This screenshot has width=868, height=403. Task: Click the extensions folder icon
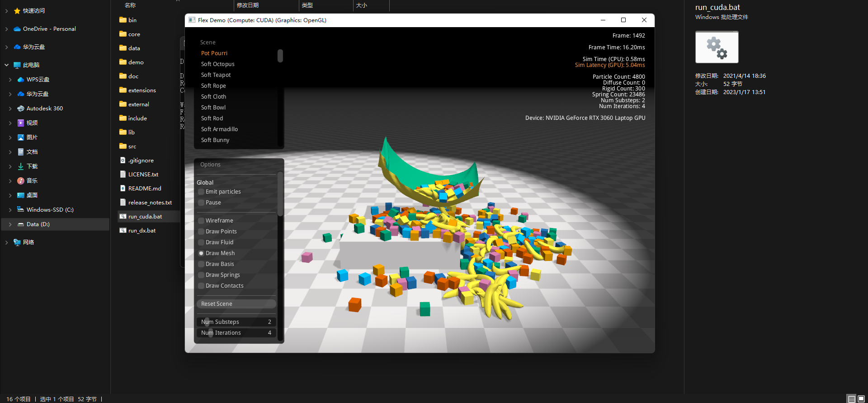[123, 90]
